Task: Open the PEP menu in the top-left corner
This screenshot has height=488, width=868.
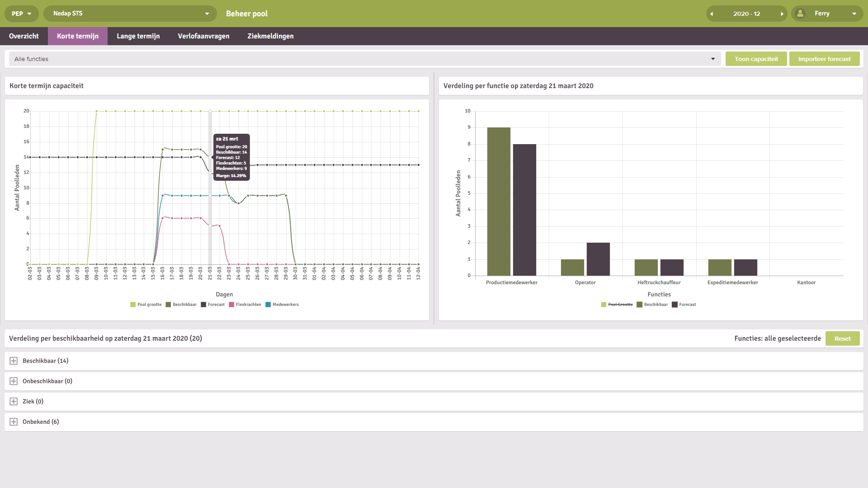Action: click(21, 13)
